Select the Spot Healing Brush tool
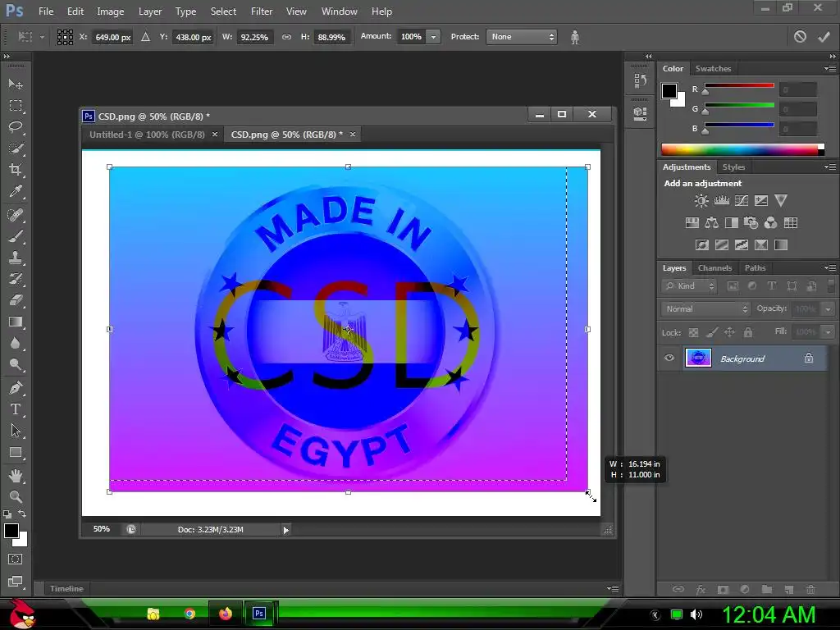The height and width of the screenshot is (630, 840). coord(16,215)
